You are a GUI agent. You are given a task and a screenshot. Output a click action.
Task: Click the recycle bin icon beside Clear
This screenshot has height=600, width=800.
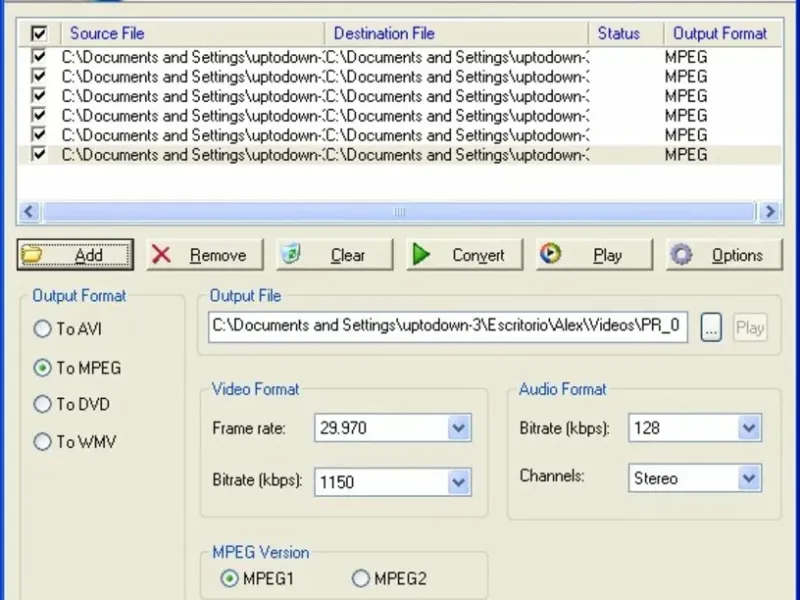click(291, 254)
